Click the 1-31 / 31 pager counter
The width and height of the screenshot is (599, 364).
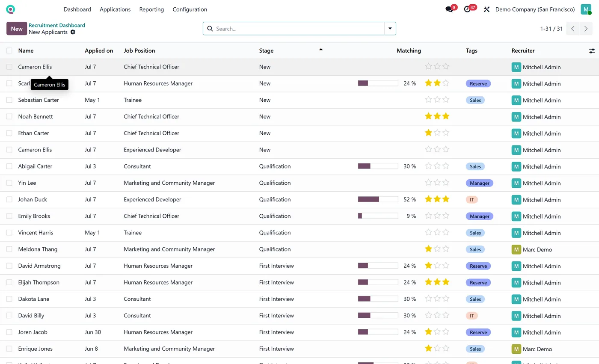[552, 29]
